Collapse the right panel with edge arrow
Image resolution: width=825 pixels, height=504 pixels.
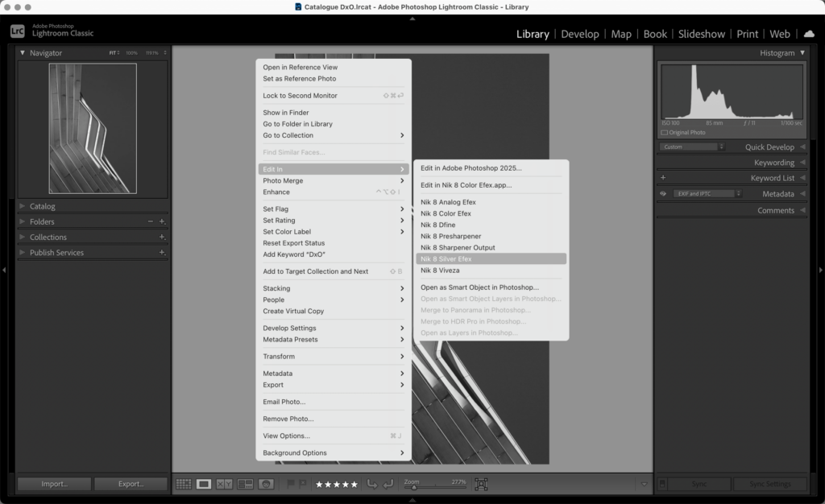[x=820, y=270]
